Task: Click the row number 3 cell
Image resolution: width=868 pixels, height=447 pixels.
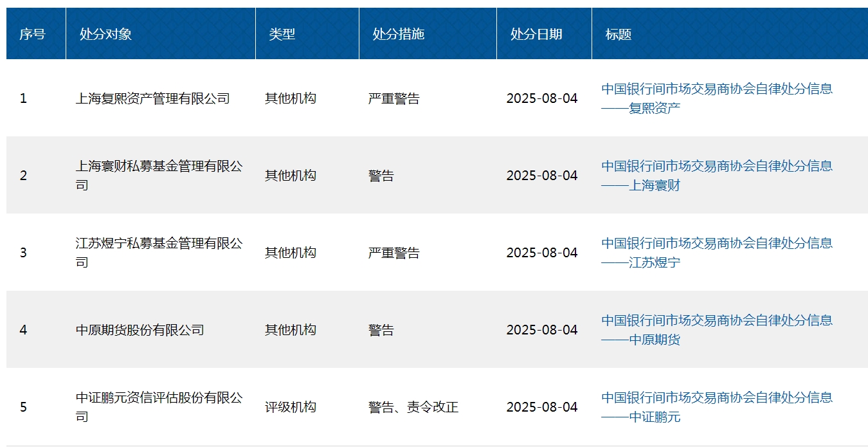Action: pos(23,252)
